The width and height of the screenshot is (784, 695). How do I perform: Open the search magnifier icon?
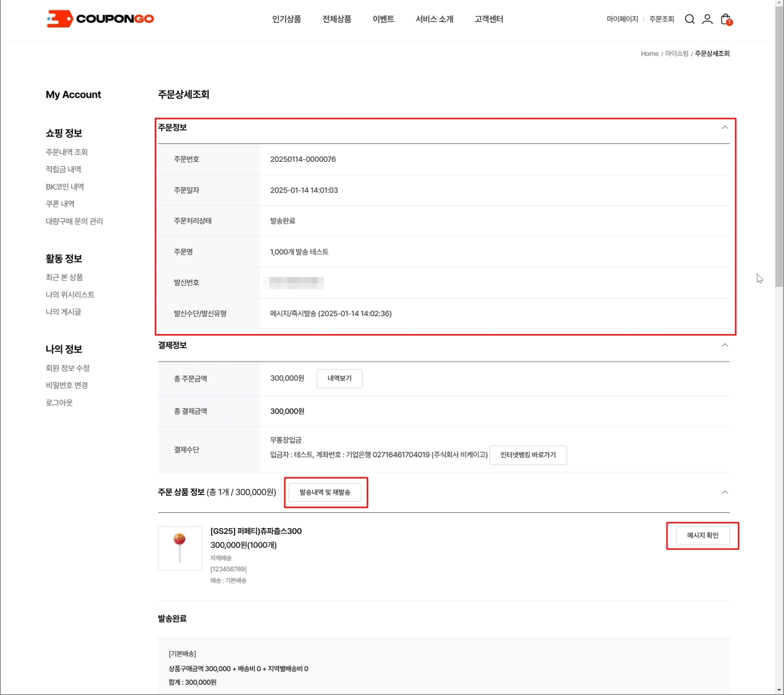690,19
